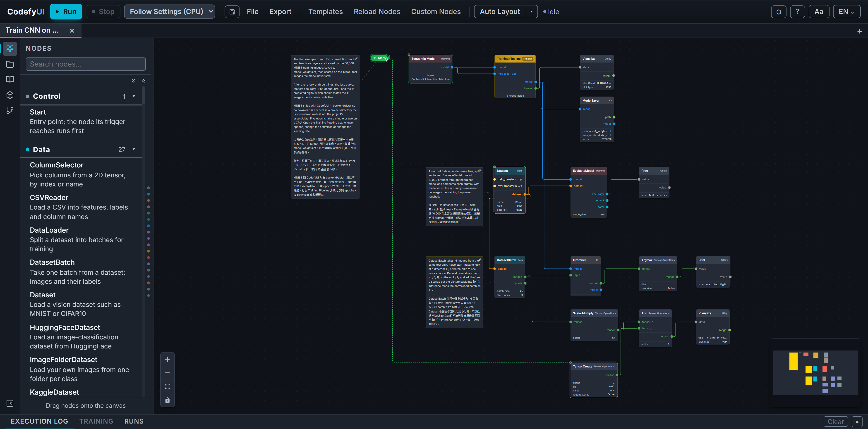The image size is (868, 429).
Task: Open the git branch sidebar panel
Action: pyautogui.click(x=10, y=110)
